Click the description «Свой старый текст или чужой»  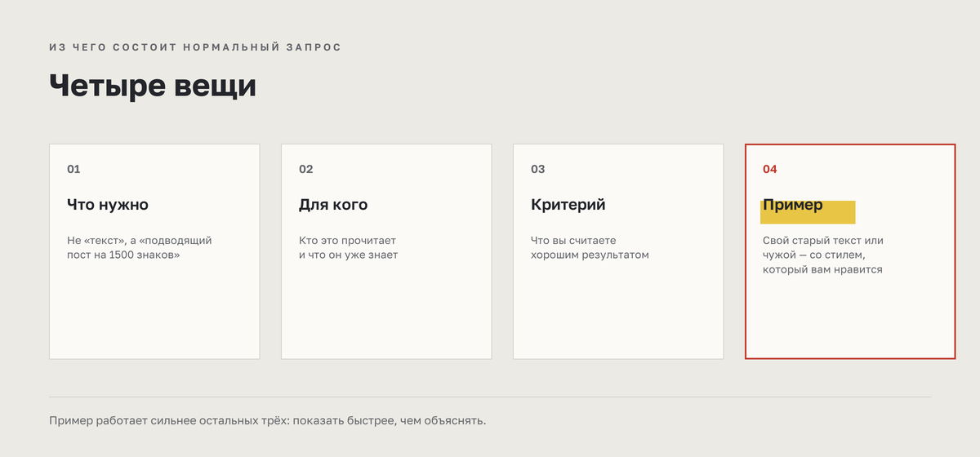[823, 247]
